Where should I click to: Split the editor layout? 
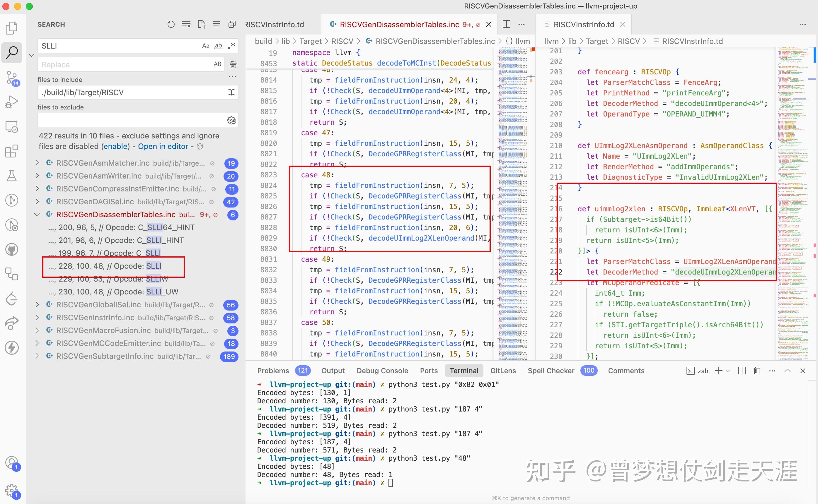coord(506,24)
